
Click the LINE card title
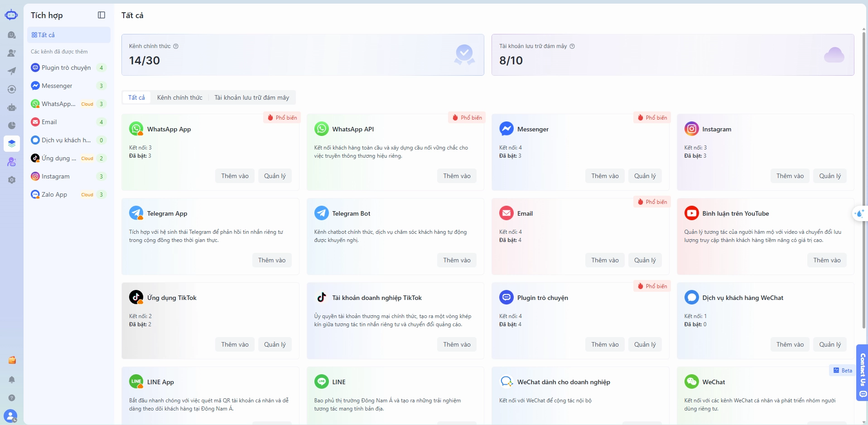pyautogui.click(x=339, y=382)
